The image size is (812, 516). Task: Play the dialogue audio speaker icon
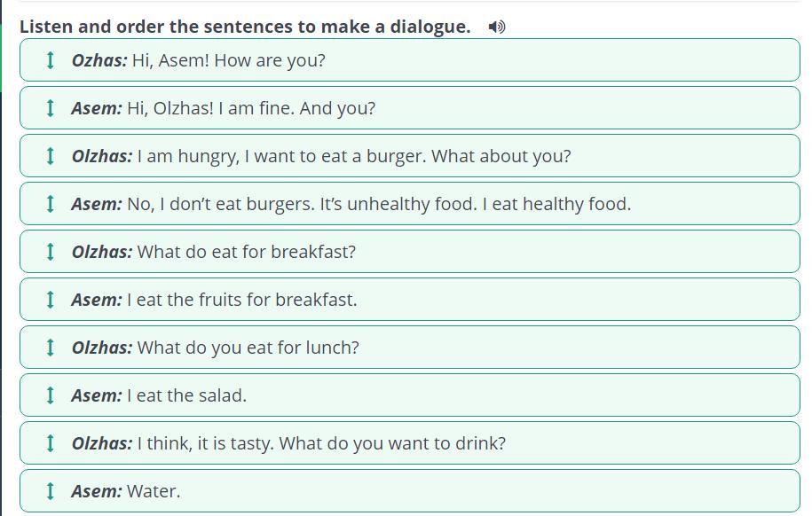497,27
